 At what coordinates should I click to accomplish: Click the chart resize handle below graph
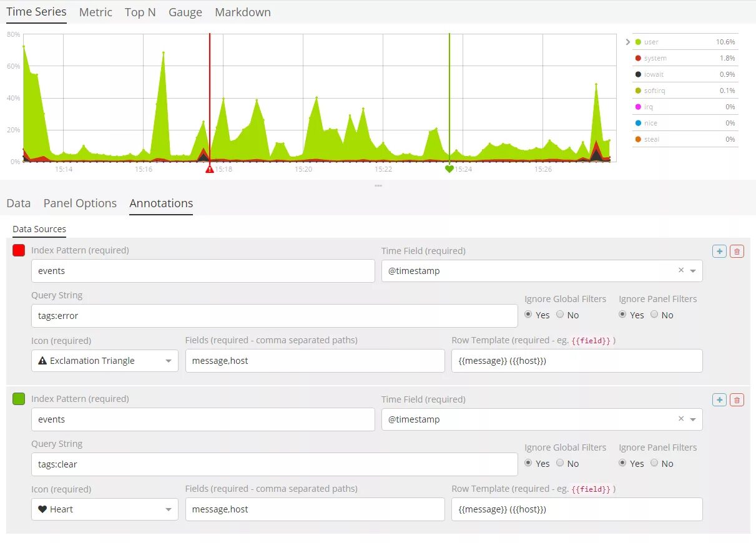coord(378,185)
